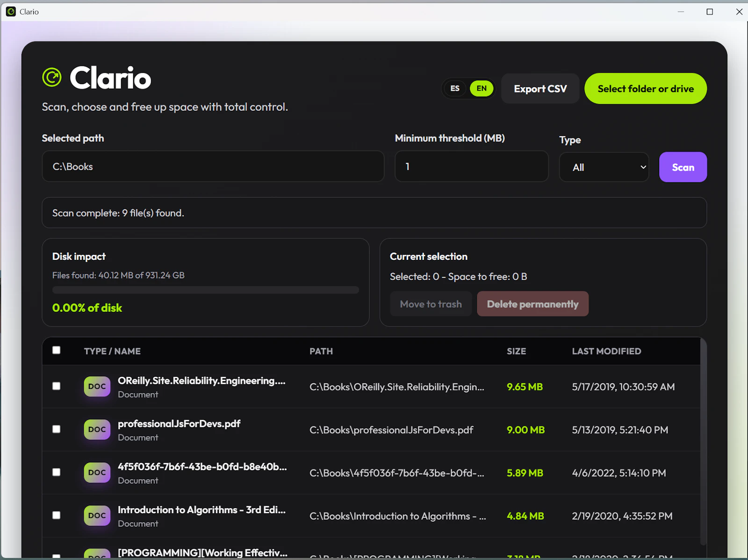Click the large Clario heading text

click(x=111, y=78)
